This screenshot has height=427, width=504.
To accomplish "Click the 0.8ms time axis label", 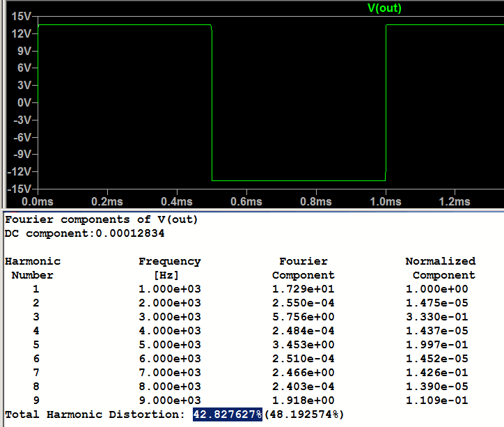I will (316, 201).
